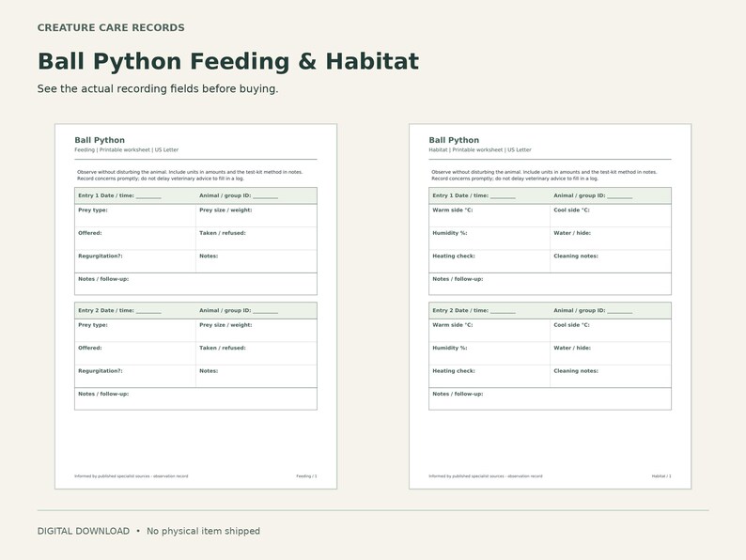This screenshot has height=560, width=746.
Task: Click Entry 2 'Regurgitation?:' field
Action: point(135,377)
